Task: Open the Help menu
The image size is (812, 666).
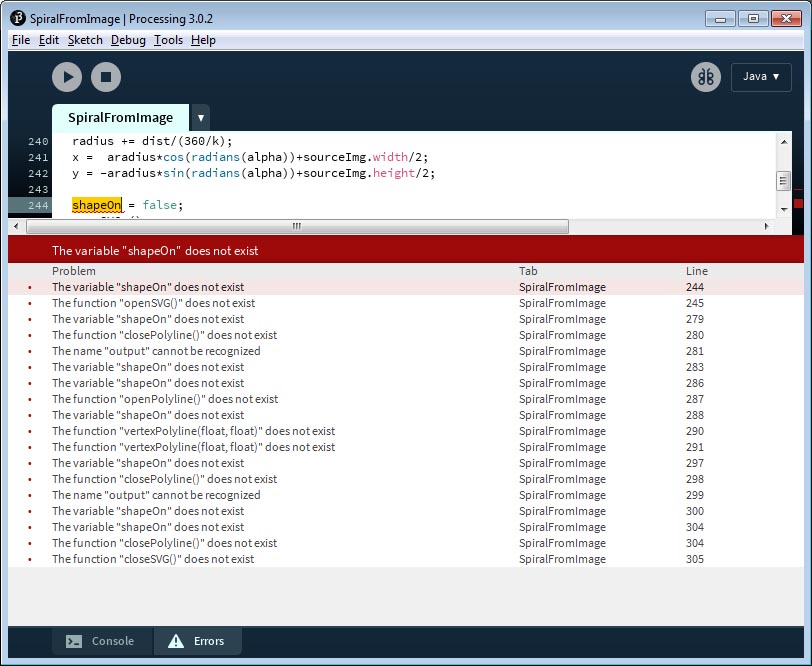Action: click(203, 40)
